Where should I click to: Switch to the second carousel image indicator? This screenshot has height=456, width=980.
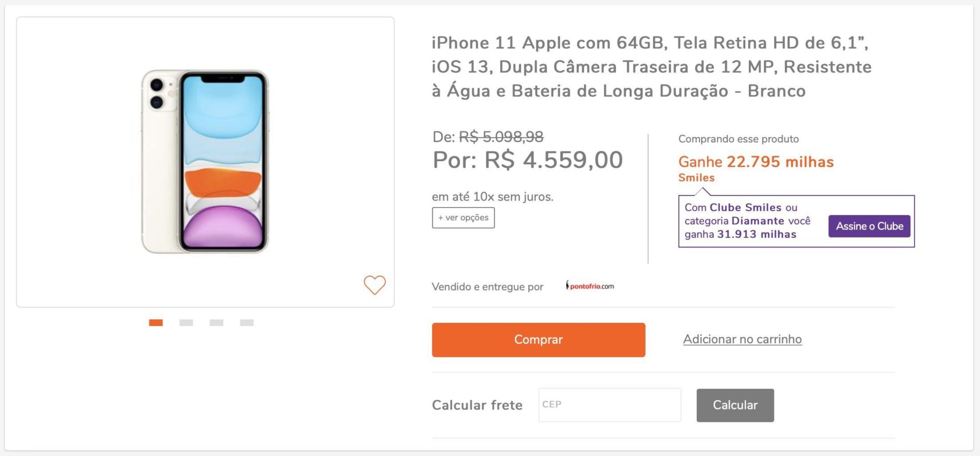(186, 322)
